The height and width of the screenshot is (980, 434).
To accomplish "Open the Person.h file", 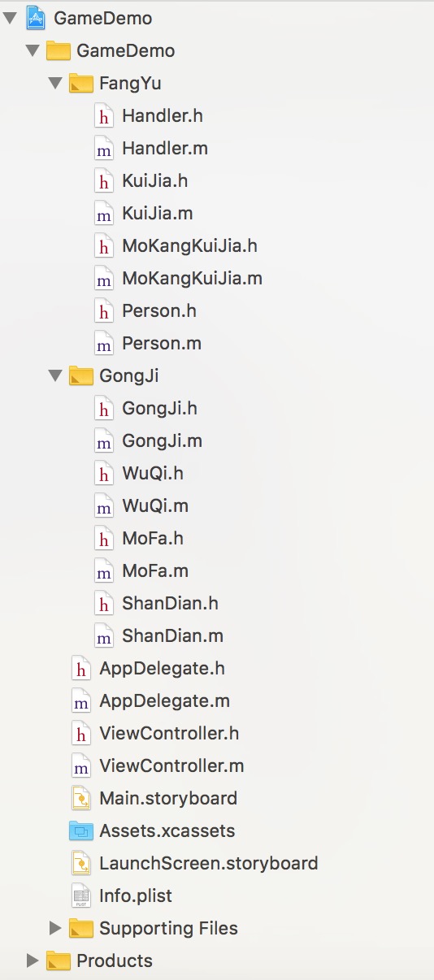I will pos(159,310).
